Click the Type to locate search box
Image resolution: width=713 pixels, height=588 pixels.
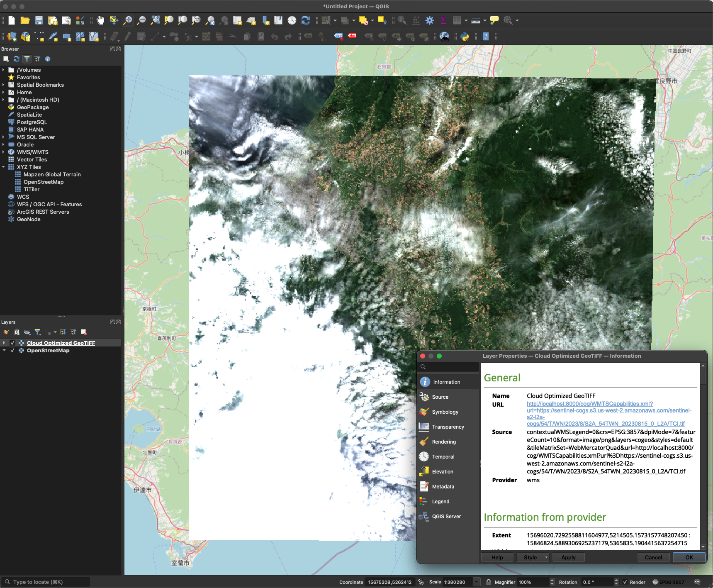[46, 582]
